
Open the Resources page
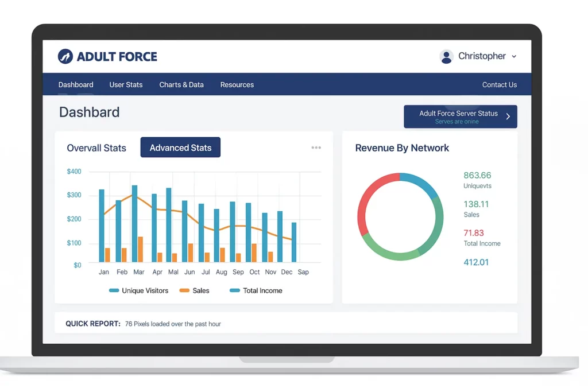point(237,84)
